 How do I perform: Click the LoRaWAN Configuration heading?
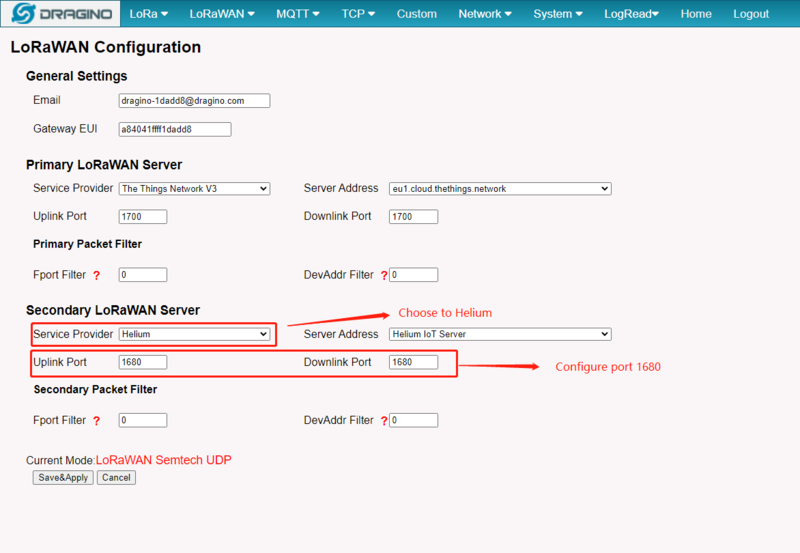106,47
